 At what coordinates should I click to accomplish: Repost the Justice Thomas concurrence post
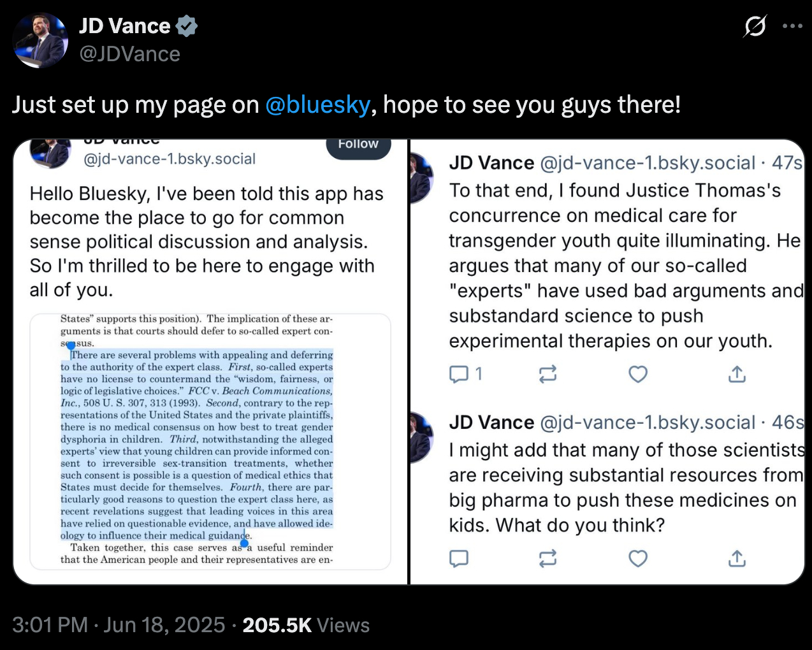click(x=547, y=374)
